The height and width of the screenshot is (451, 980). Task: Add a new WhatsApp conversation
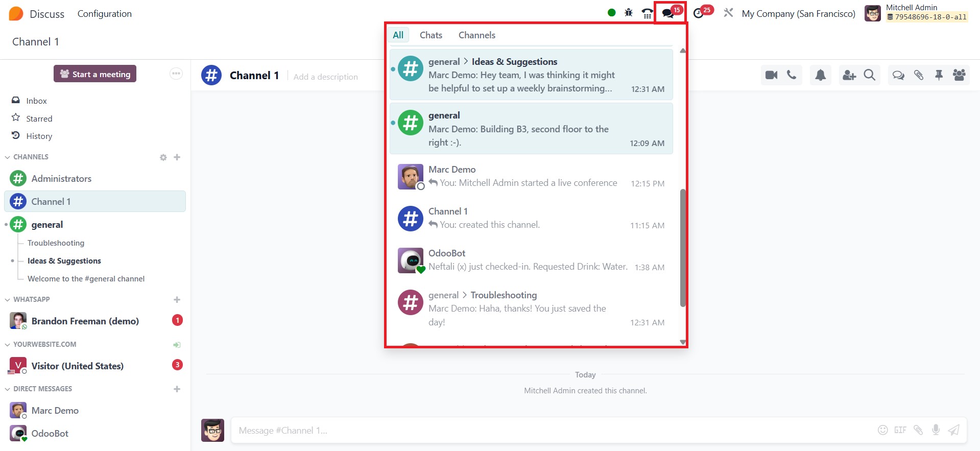[177, 300]
